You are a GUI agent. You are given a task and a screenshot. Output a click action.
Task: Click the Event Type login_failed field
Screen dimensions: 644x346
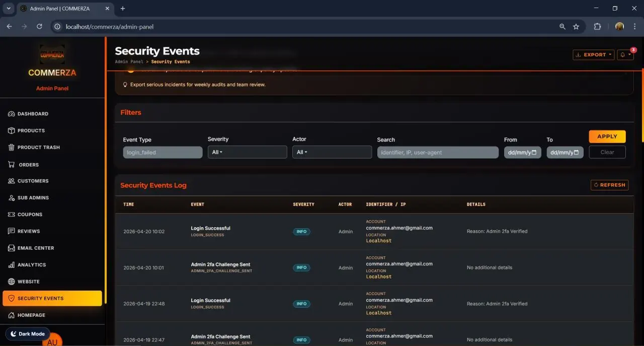[163, 153]
